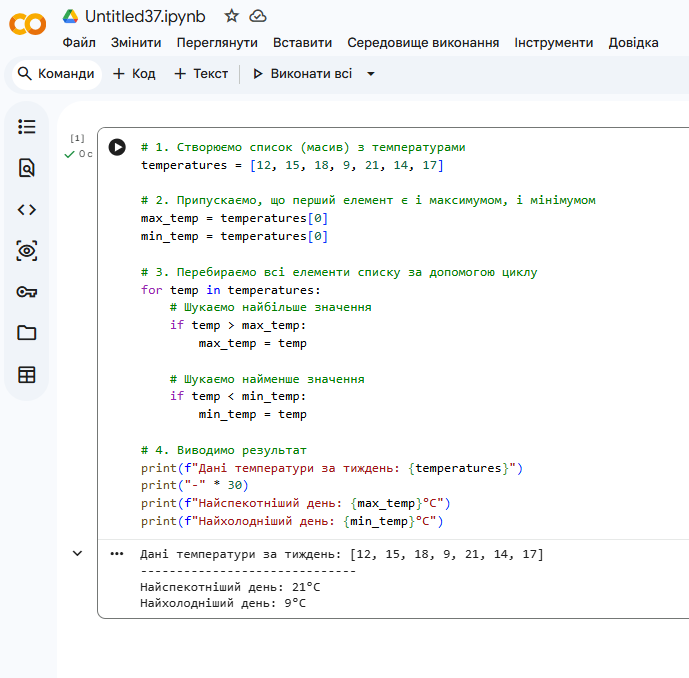Click the Google Colab logo

point(28,26)
